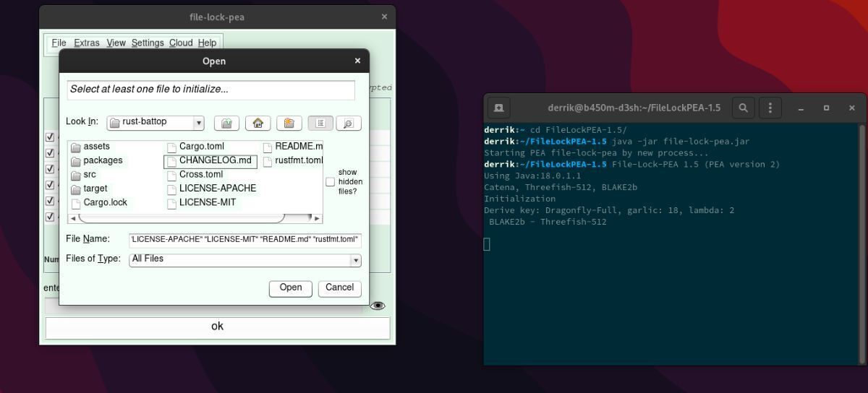Enable show hidden files checkbox
This screenshot has width=868, height=393.
(x=330, y=182)
